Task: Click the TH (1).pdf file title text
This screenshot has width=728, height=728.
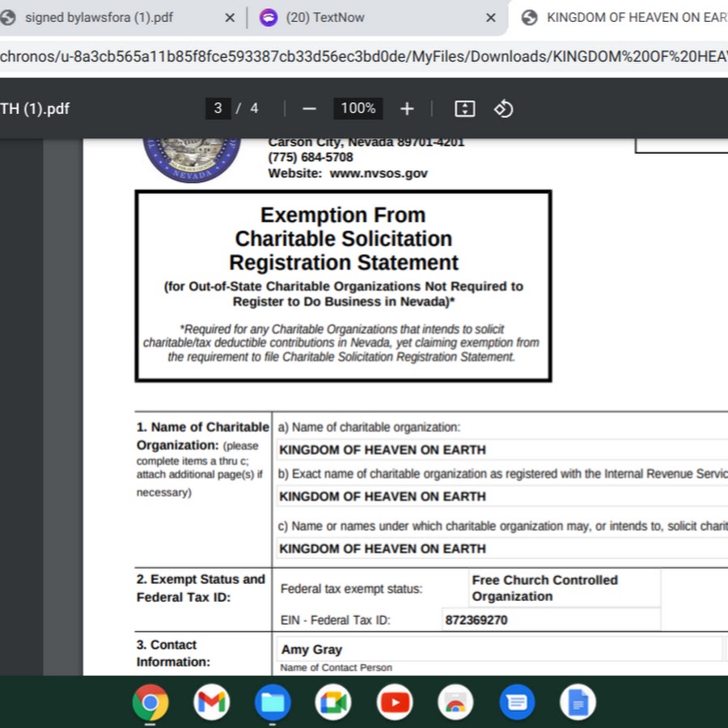Action: click(35, 108)
